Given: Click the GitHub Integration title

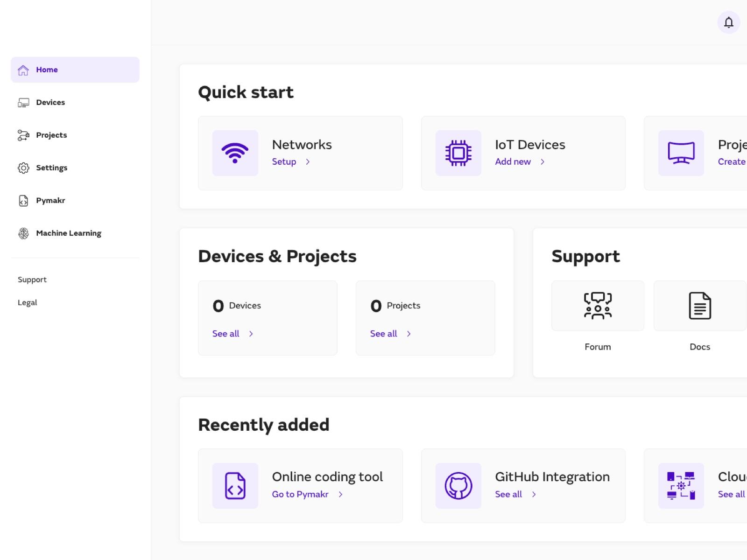Looking at the screenshot, I should pyautogui.click(x=552, y=477).
